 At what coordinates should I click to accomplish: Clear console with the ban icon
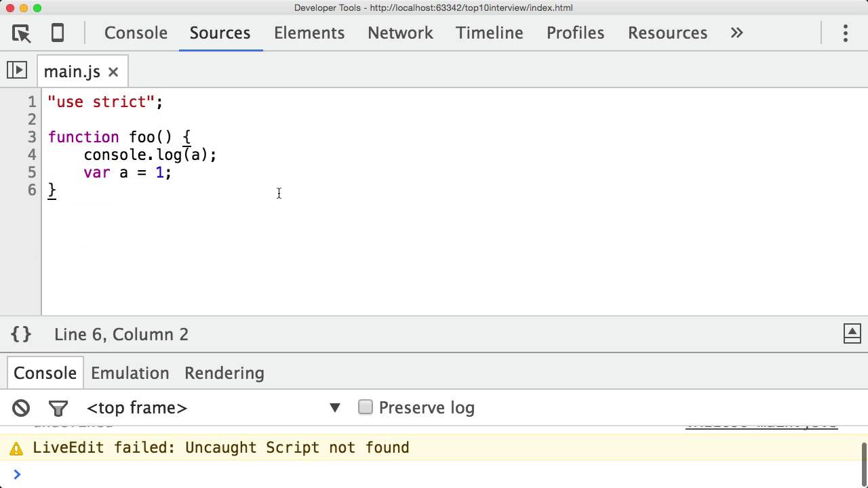tap(21, 408)
